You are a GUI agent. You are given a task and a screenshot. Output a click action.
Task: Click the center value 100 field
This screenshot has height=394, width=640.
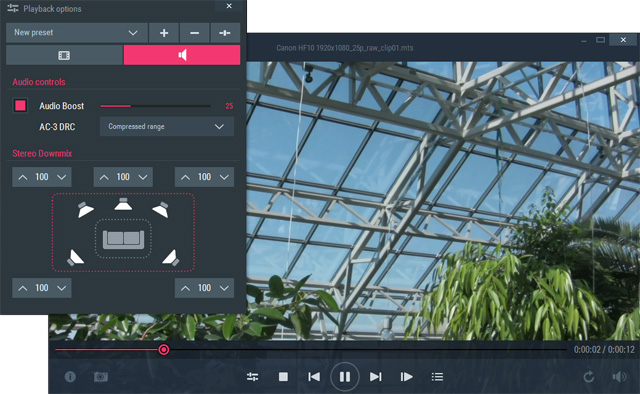pos(123,177)
